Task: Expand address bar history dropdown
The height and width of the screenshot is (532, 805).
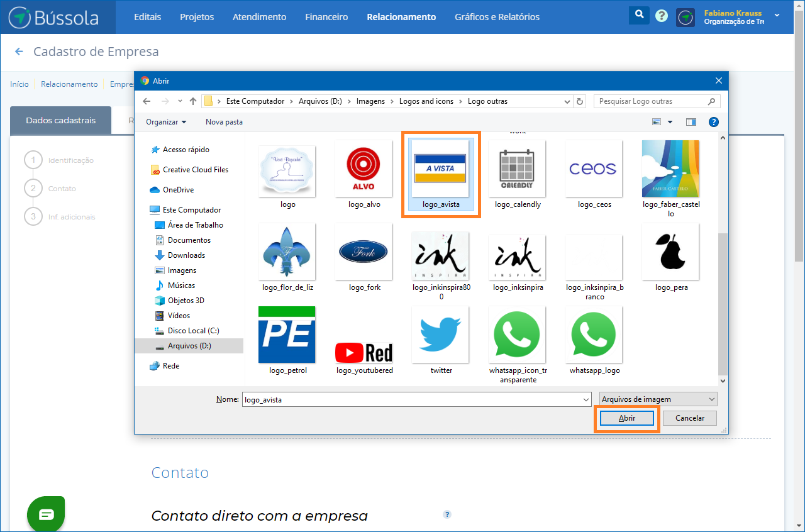Action: pos(567,101)
